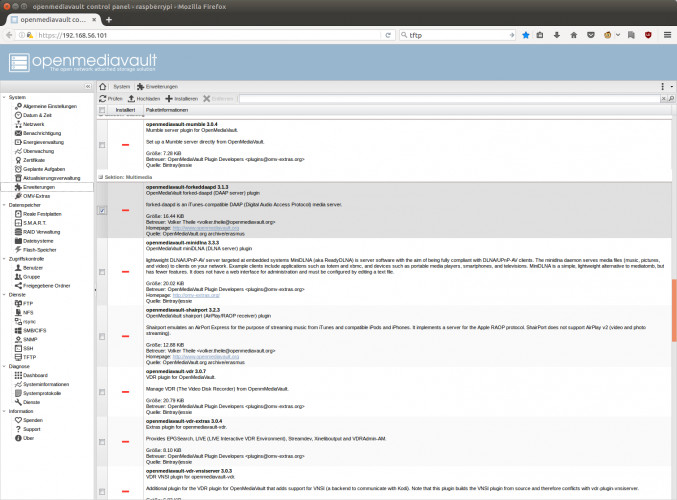Open the FTP service entry
The width and height of the screenshot is (677, 500).
point(28,304)
